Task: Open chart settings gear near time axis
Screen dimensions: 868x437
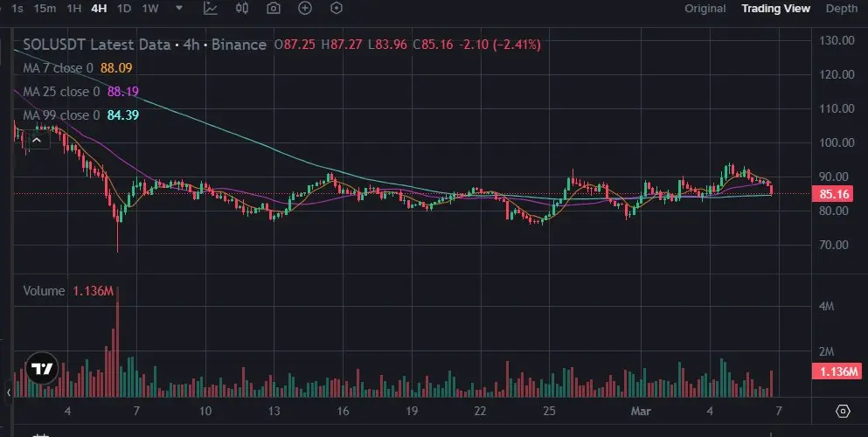Action: 843,411
